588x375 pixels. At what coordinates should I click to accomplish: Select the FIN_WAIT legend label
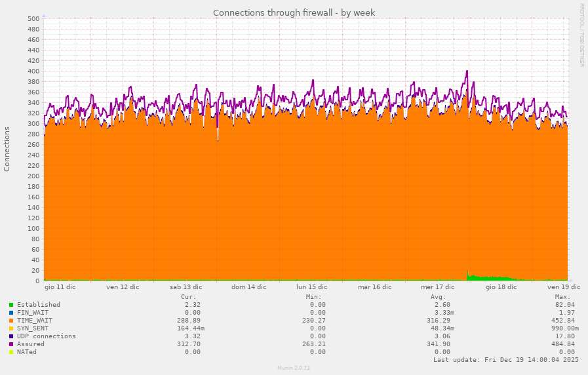point(33,312)
